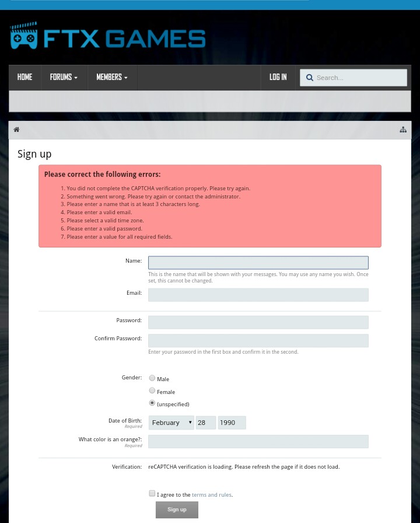
Task: Click the FTX Games logo
Action: [108, 37]
